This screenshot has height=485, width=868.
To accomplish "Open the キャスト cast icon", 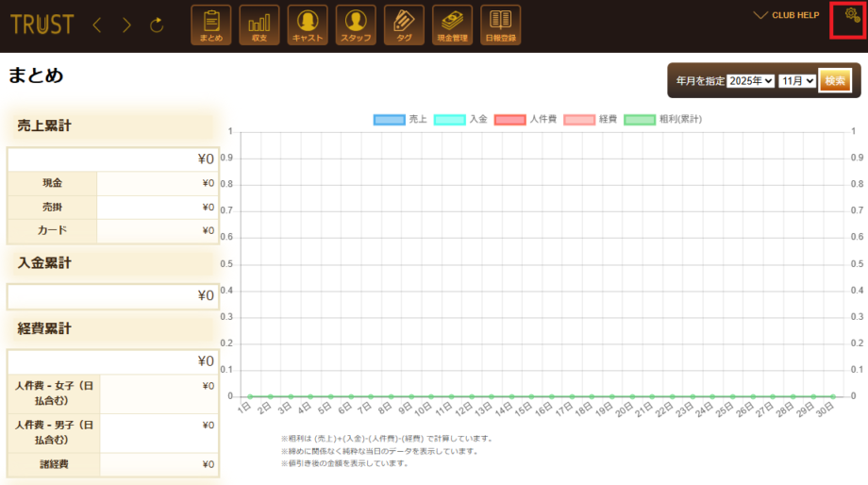I will pyautogui.click(x=307, y=25).
